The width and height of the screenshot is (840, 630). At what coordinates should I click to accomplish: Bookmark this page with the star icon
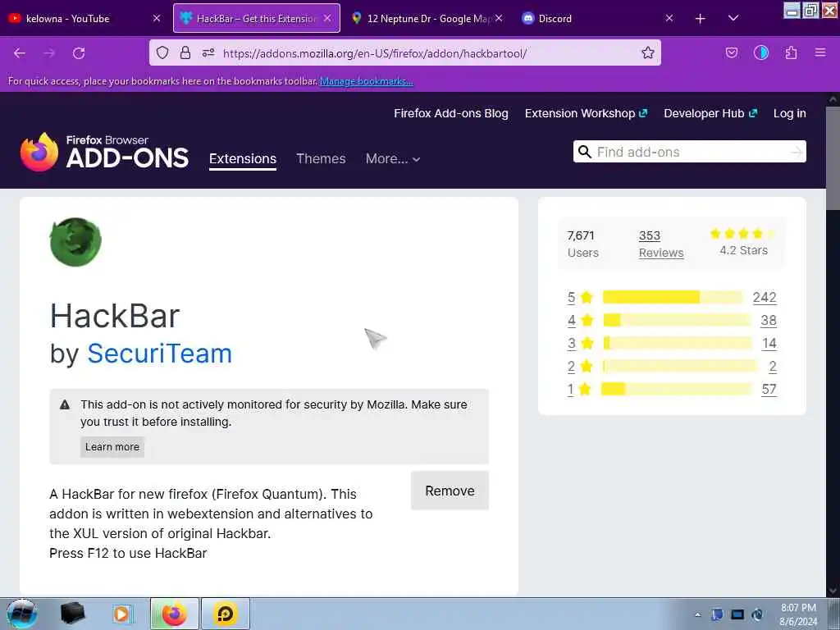coord(648,52)
